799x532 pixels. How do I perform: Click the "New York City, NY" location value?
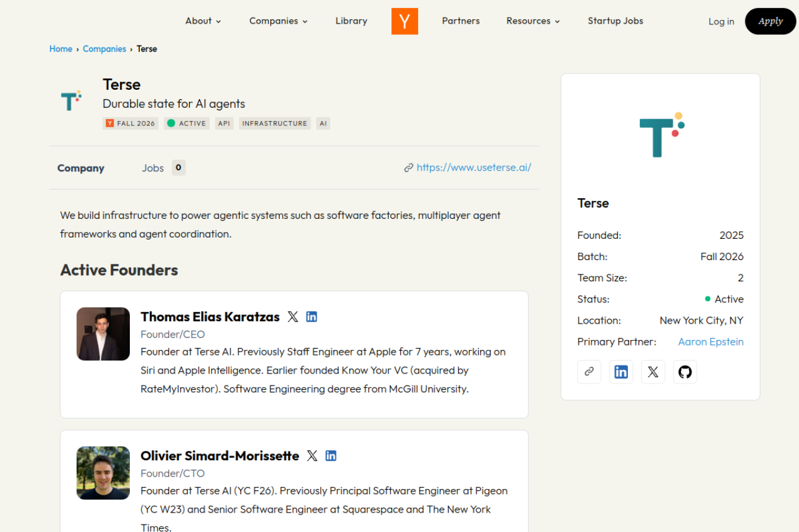point(702,321)
